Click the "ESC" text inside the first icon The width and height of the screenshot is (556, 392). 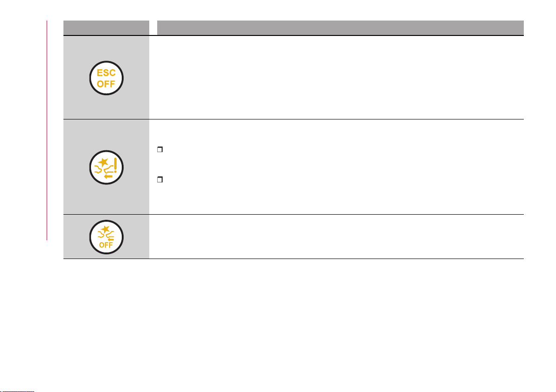point(106,73)
